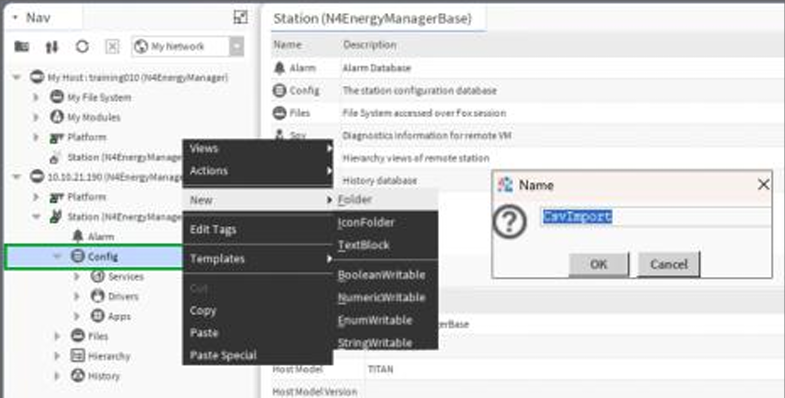Confirm the Name dialog with OK
785x398 pixels.
(599, 264)
